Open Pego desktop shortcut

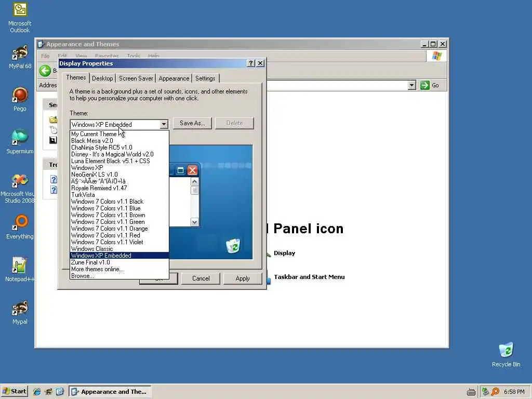(20, 99)
